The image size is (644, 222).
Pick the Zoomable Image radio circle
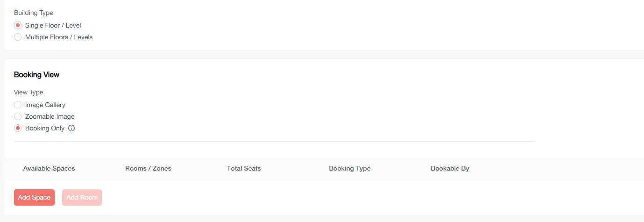pyautogui.click(x=18, y=116)
